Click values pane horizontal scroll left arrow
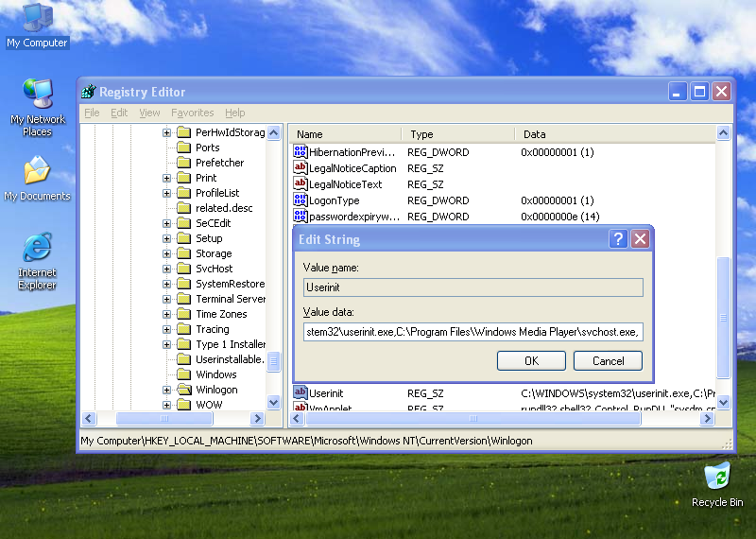This screenshot has width=756, height=539. coord(297,418)
